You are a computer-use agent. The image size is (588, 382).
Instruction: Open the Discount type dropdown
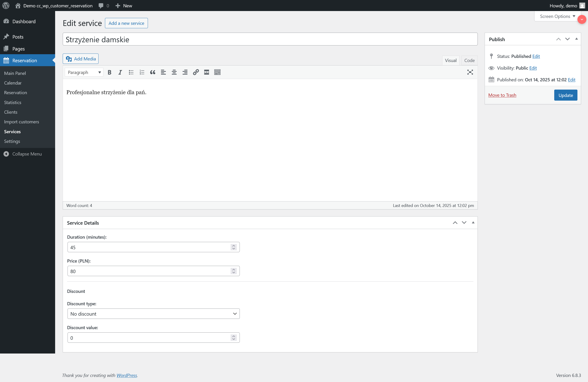click(x=153, y=314)
